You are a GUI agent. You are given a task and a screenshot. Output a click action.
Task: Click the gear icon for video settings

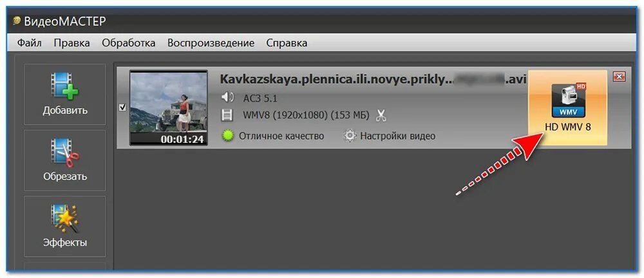[x=350, y=136]
